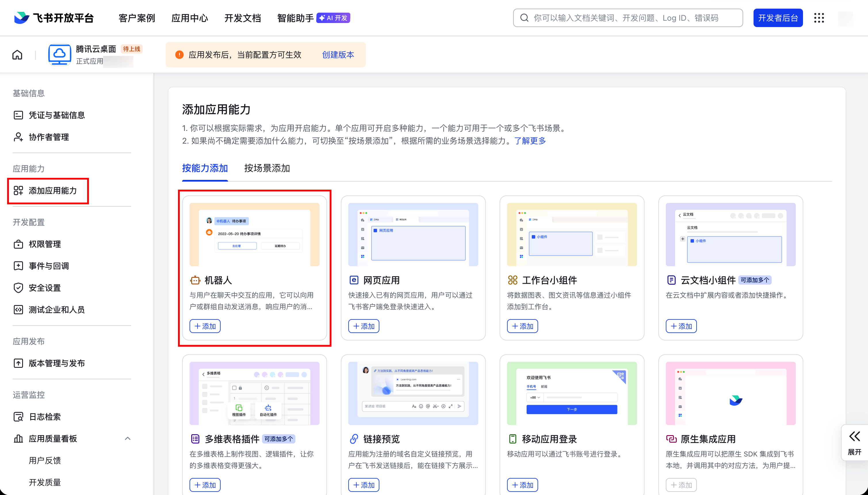
Task: Select the 按能力添加 tab
Action: click(205, 168)
